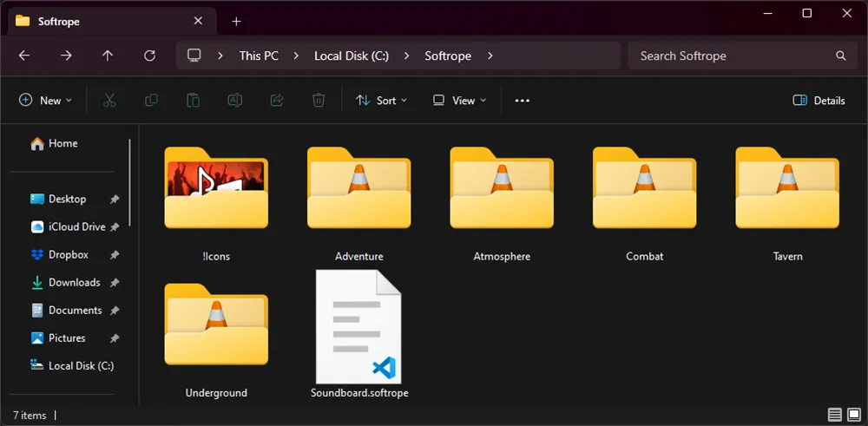Image resolution: width=868 pixels, height=426 pixels.
Task: Click the Copy icon in toolbar
Action: (151, 100)
